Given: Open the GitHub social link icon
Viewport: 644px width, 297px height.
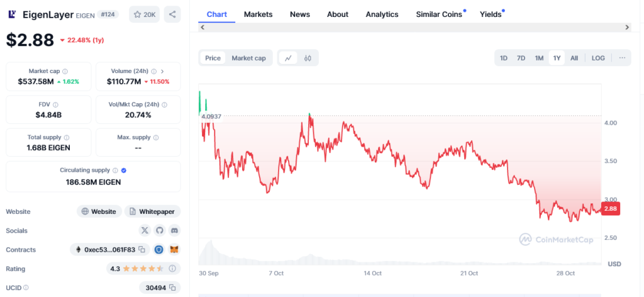Looking at the screenshot, I should pyautogui.click(x=160, y=230).
